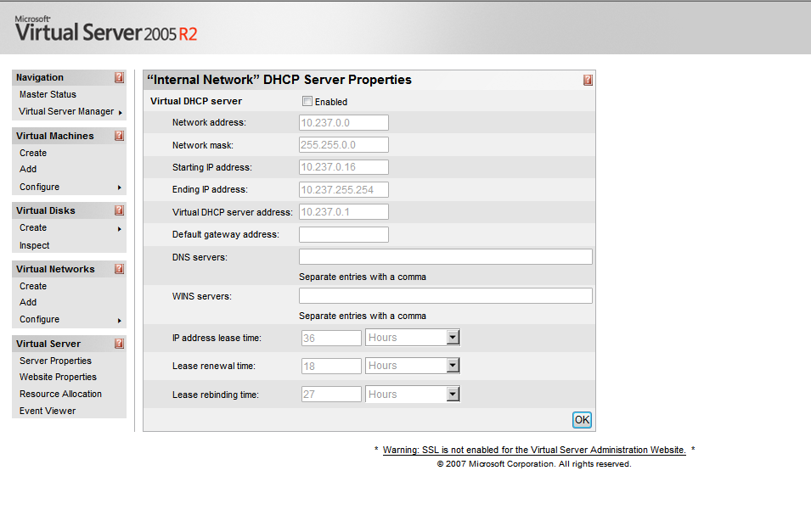Enable the Virtual DHCP server checkbox

click(307, 101)
